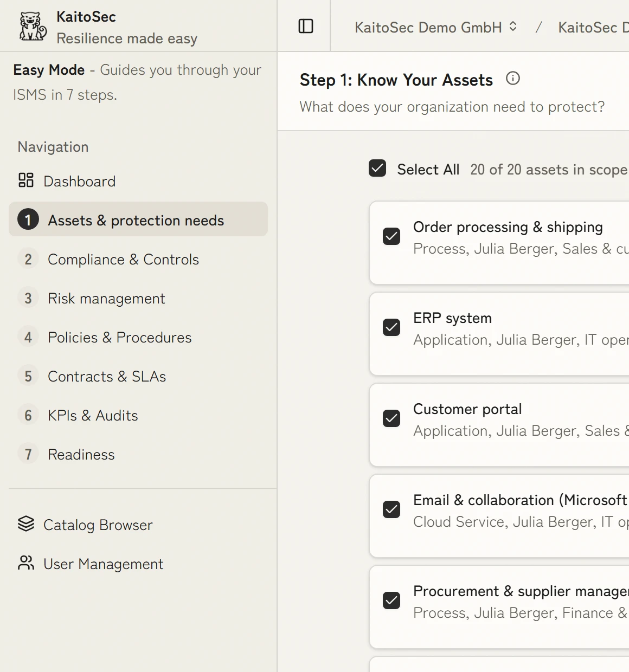
Task: Open ERP system card title
Action: coord(452,318)
